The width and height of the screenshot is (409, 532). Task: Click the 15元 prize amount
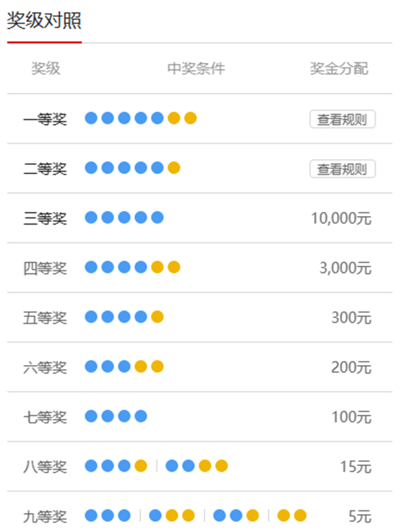click(355, 466)
